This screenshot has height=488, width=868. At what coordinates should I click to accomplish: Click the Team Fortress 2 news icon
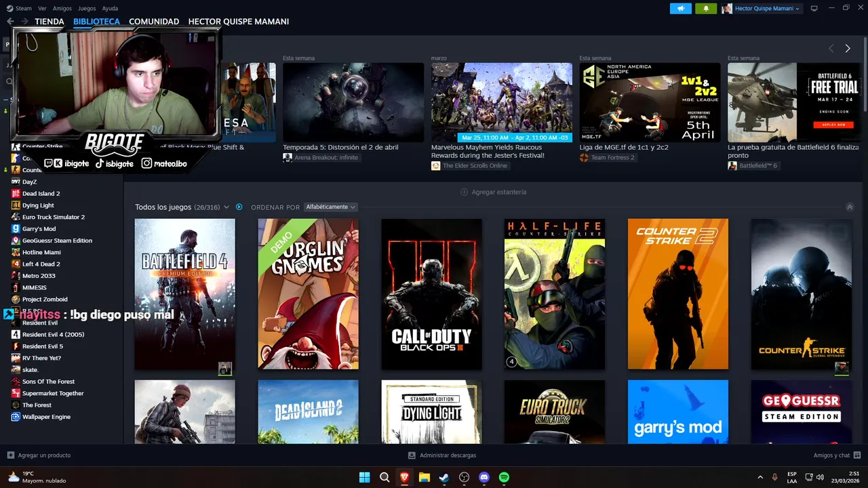(584, 157)
